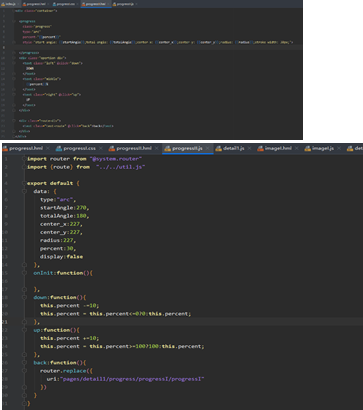Collapse the export default block fold marker

click(24, 183)
